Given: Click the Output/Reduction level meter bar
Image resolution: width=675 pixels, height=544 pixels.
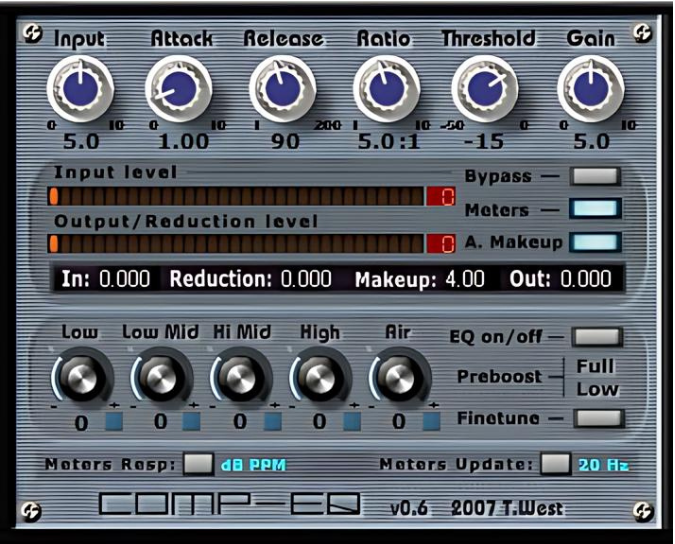Looking at the screenshot, I should click(235, 244).
